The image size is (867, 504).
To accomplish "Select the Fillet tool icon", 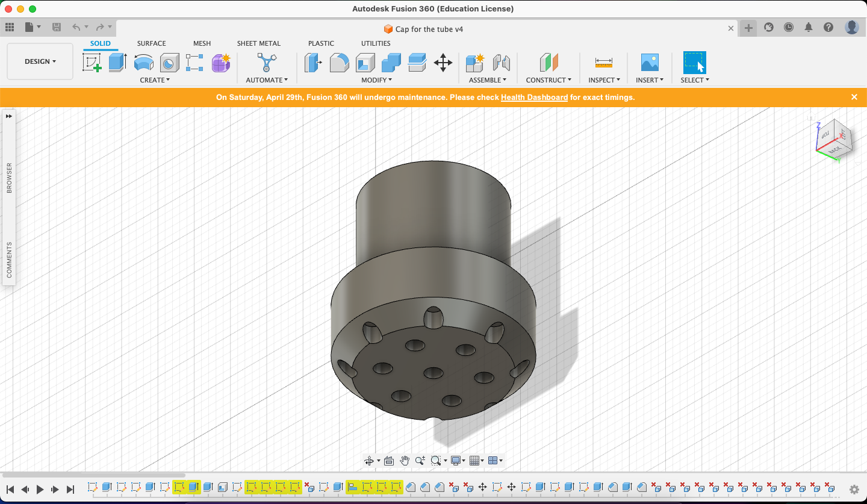I will (x=340, y=63).
